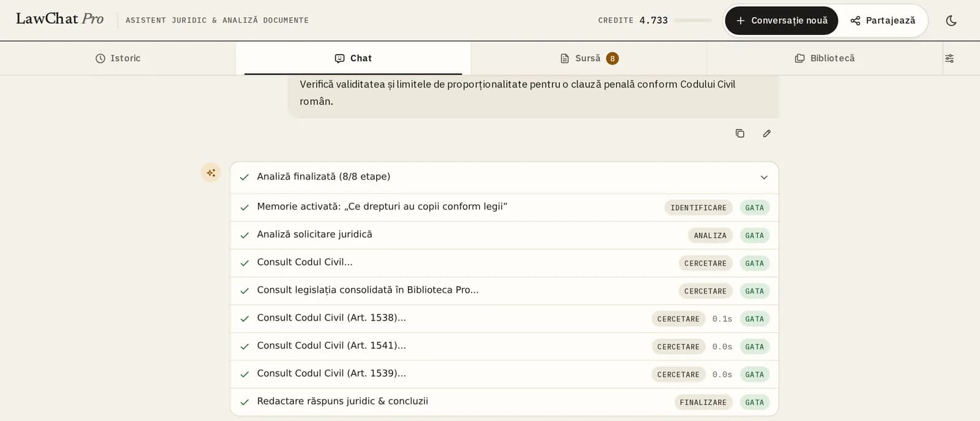Select the Memorie activată step text
The height and width of the screenshot is (421, 980).
point(382,207)
